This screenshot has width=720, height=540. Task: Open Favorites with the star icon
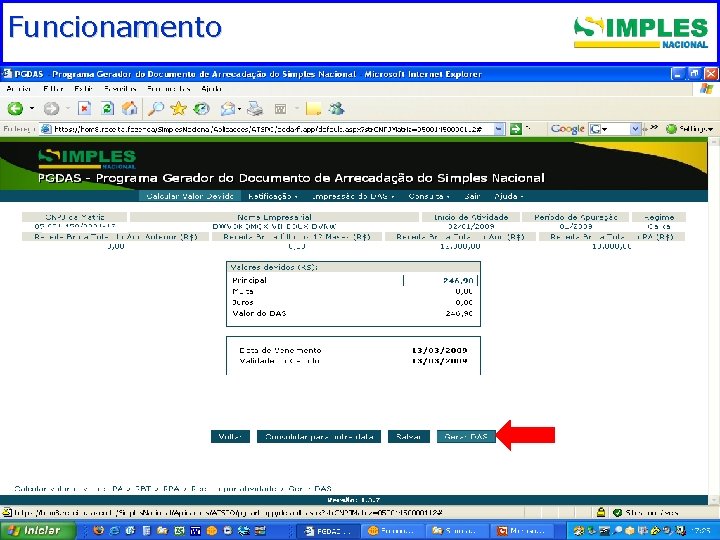[178, 109]
